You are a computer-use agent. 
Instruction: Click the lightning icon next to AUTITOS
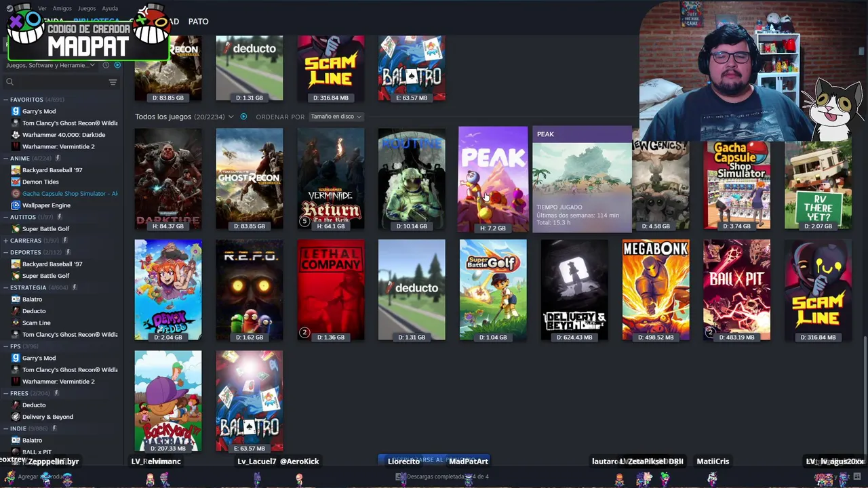(59, 217)
